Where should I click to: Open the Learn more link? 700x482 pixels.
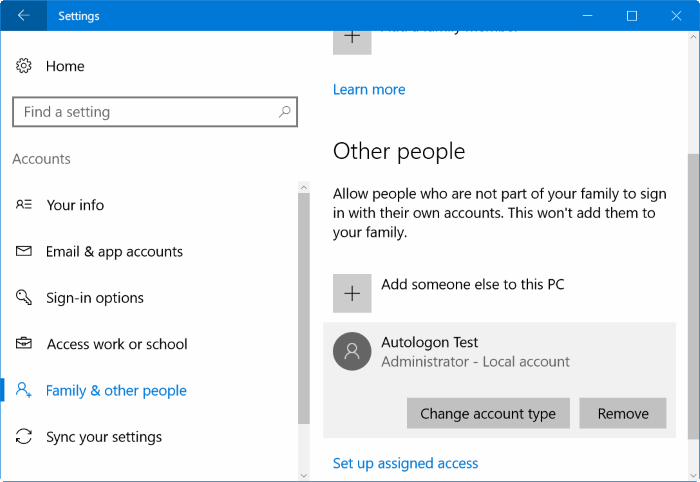369,90
